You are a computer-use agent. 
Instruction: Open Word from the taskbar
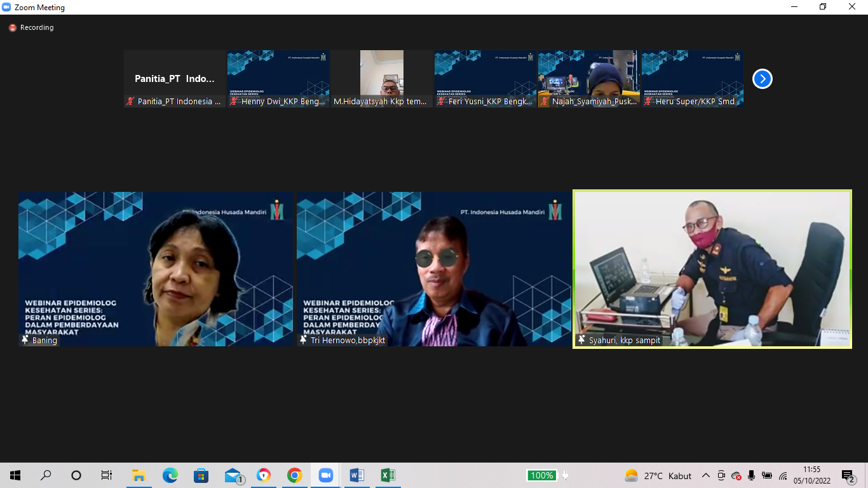(x=356, y=475)
